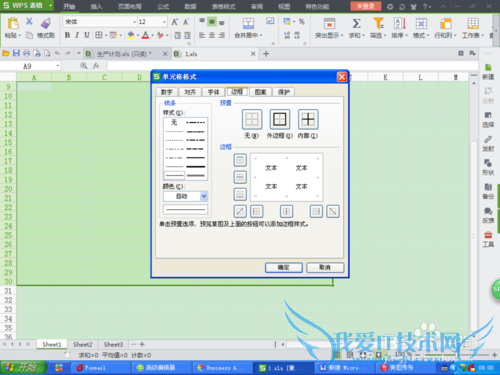This screenshot has width=500, height=375.
Task: Open the font name dropdown
Action: coord(134,22)
